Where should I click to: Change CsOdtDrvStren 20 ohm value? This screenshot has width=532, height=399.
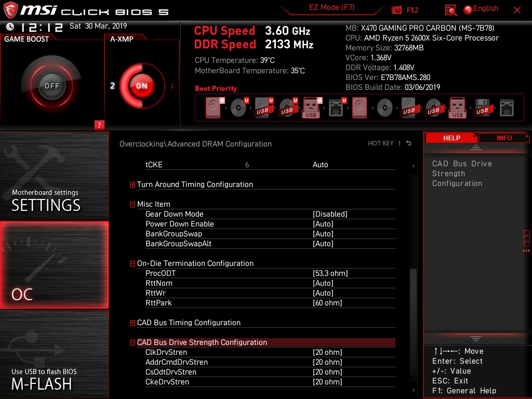[x=327, y=372]
